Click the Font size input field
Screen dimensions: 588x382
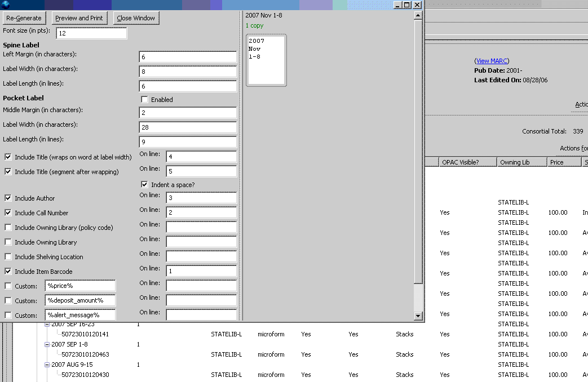tap(91, 33)
